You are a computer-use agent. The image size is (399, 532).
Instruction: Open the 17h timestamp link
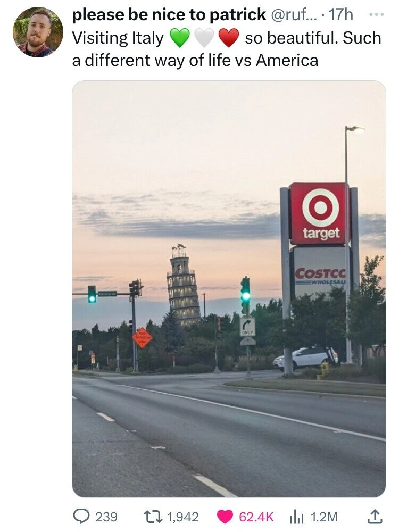(341, 15)
